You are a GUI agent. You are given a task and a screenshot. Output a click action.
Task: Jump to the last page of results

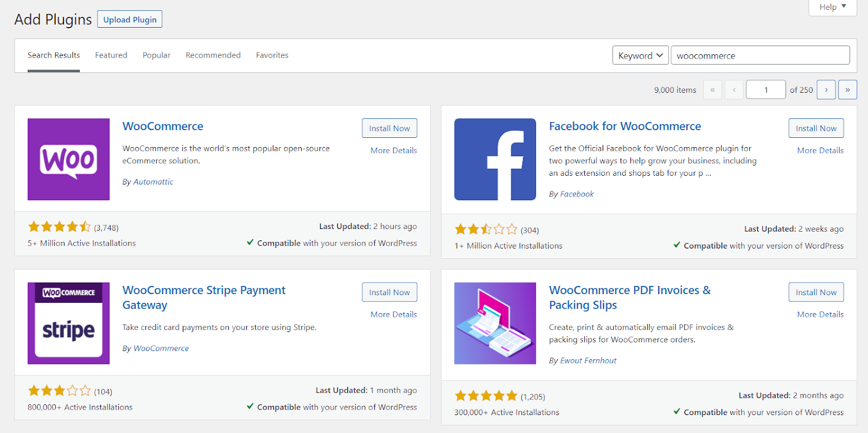click(847, 90)
